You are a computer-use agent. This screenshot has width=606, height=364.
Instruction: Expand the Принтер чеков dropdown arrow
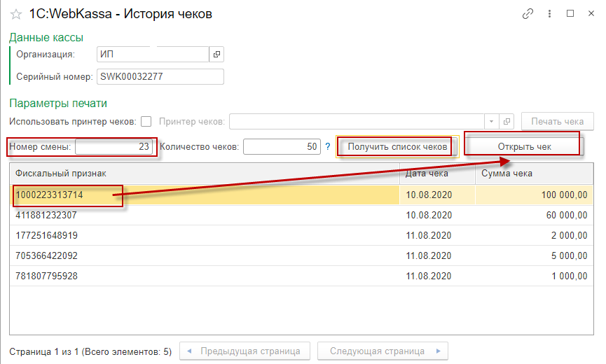tap(491, 122)
